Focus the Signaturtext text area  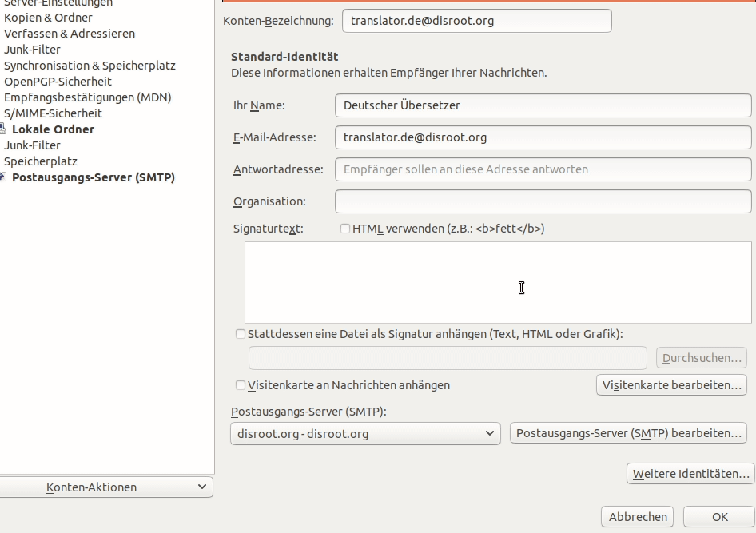click(x=498, y=282)
